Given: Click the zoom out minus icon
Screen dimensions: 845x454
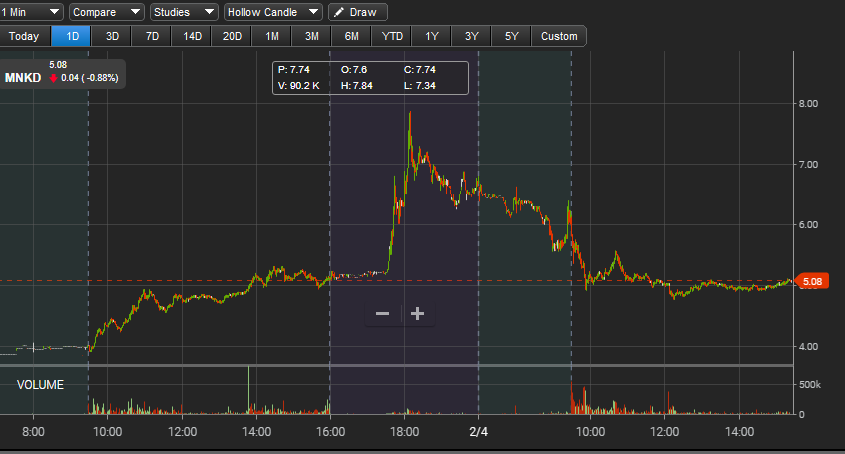Looking at the screenshot, I should point(382,314).
